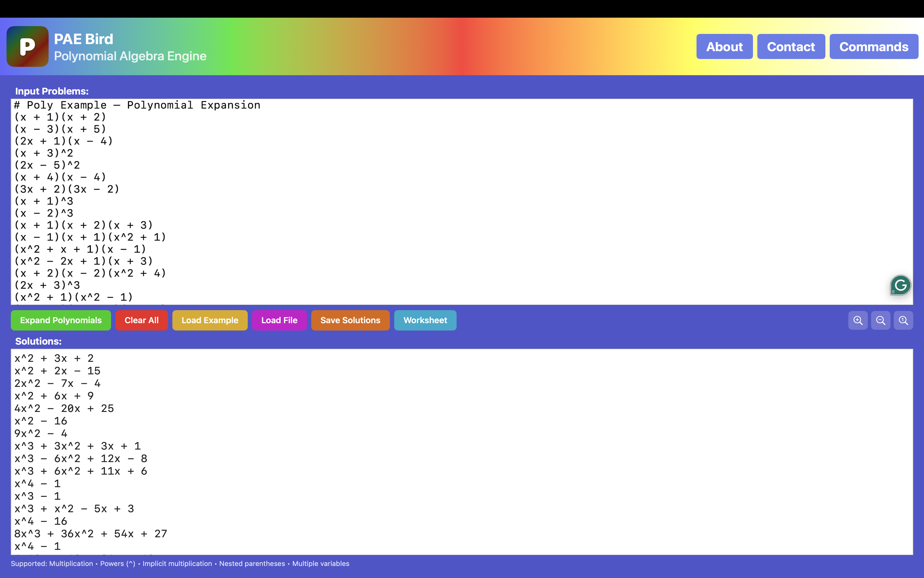Click the PAE Bird logo icon

tap(28, 47)
